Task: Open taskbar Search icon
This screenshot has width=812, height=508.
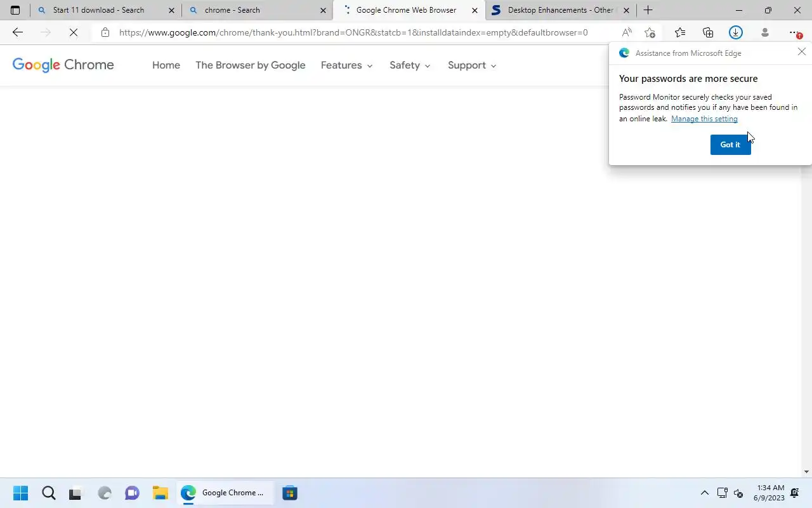Action: 49,493
